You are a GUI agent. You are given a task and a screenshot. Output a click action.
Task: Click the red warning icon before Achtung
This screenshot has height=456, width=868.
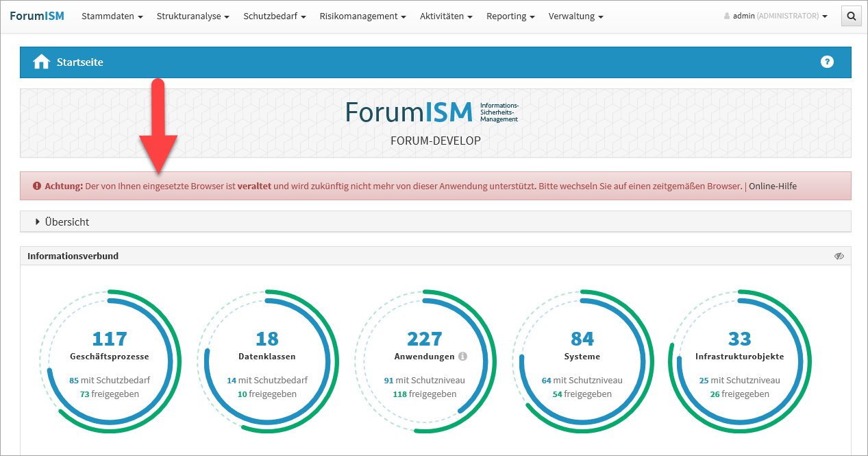(37, 186)
